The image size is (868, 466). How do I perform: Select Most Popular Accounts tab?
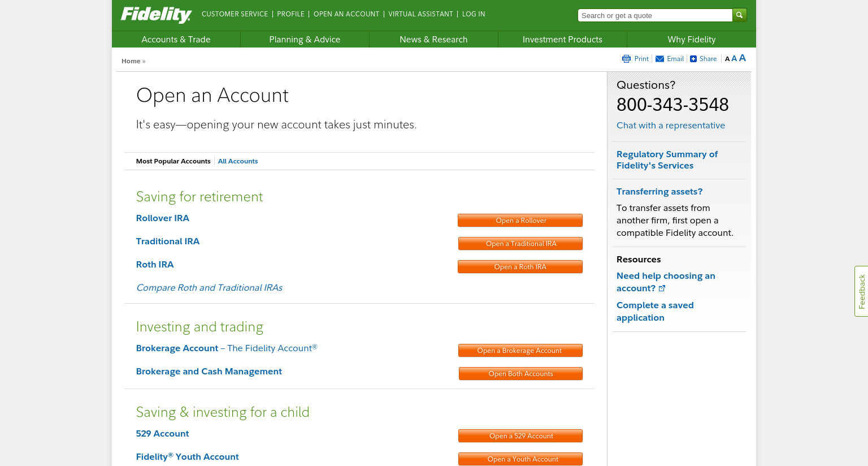coord(173,161)
